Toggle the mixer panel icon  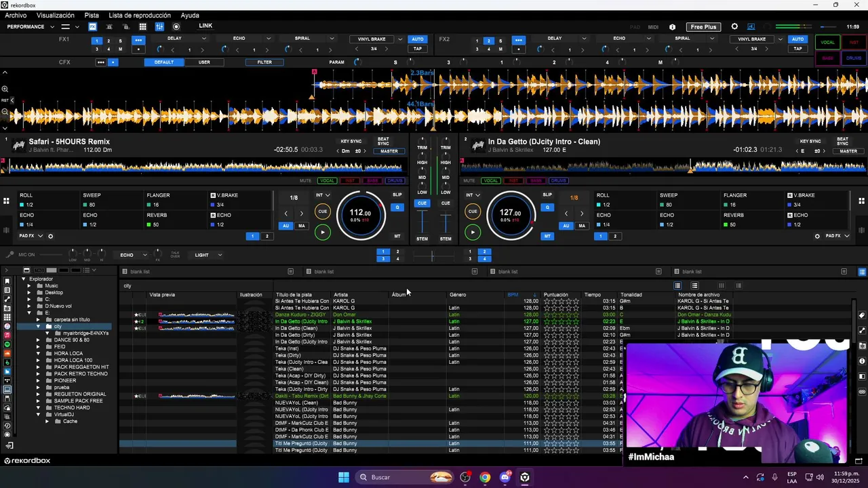click(x=159, y=26)
